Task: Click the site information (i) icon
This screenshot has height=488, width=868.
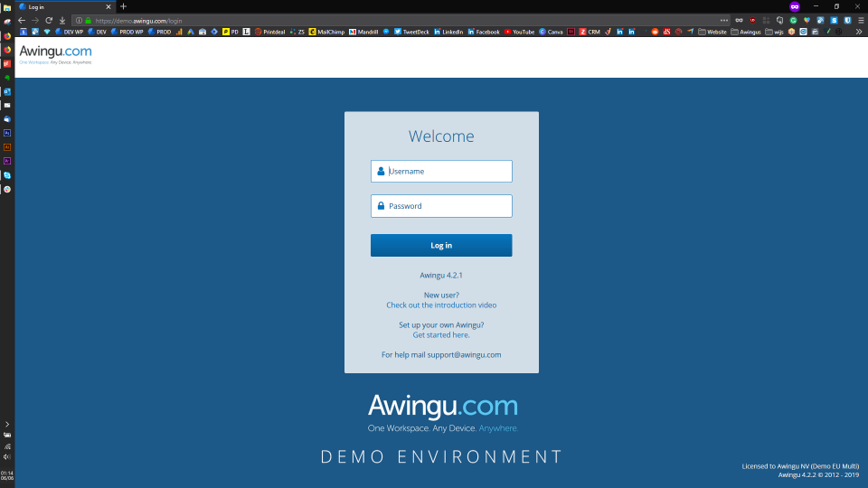Action: (80, 21)
